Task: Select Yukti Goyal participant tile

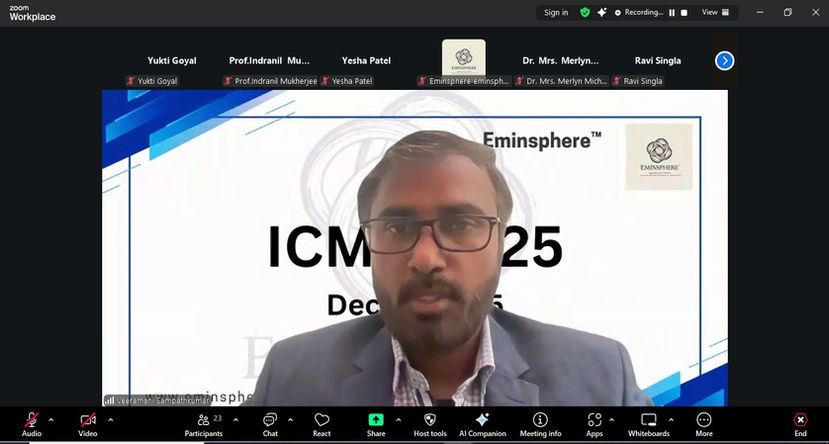Action: (172, 61)
